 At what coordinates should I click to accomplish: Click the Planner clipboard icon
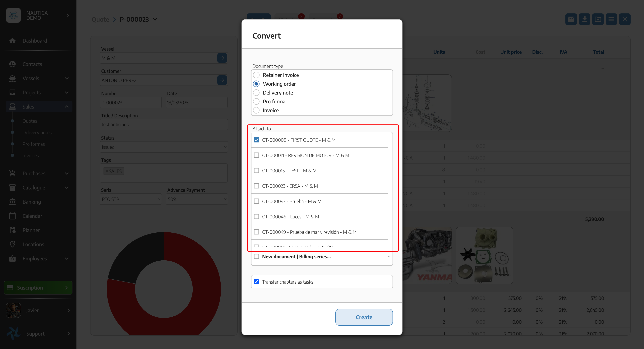(x=12, y=230)
